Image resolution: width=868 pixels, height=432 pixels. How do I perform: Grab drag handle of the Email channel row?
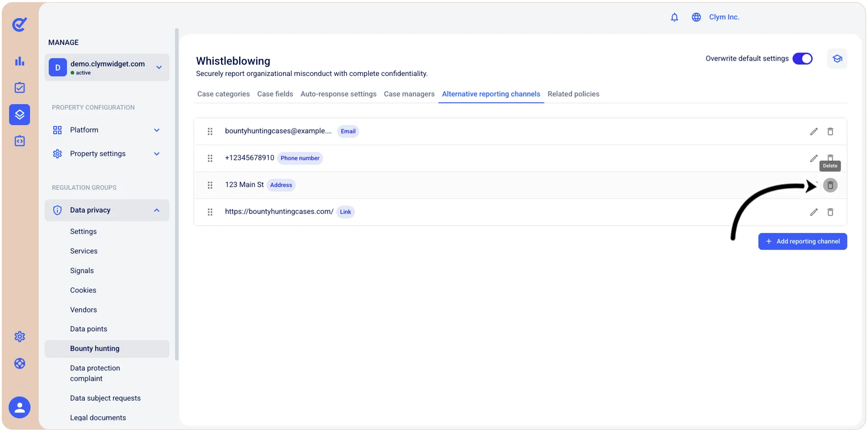(210, 132)
